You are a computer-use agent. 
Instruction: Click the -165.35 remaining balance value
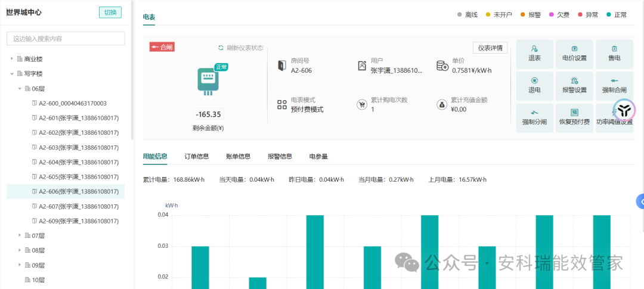click(x=208, y=114)
